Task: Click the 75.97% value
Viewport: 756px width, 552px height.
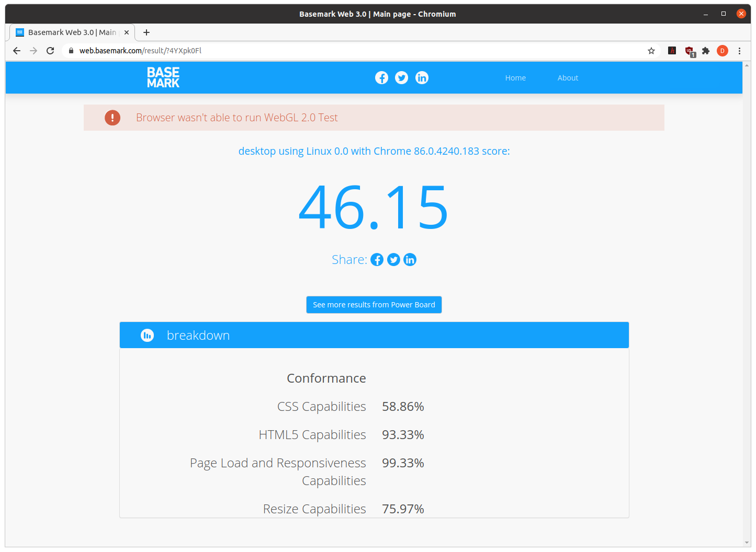Action: [x=403, y=509]
